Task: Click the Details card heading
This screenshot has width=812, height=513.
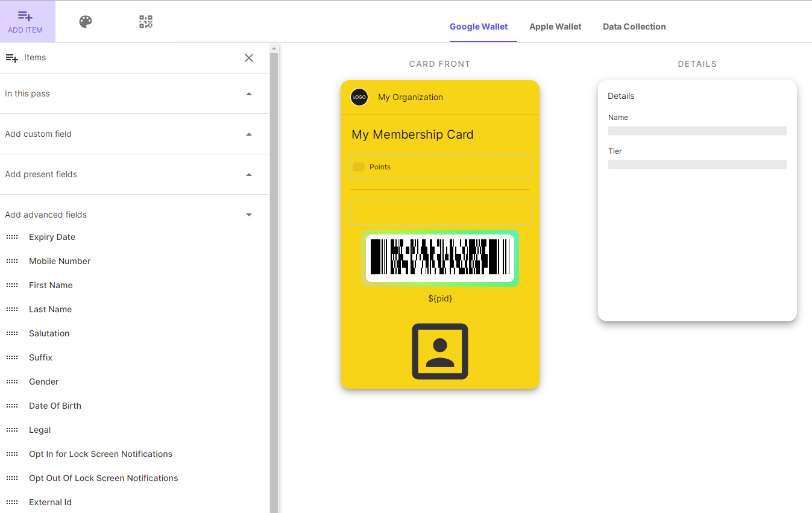Action: point(621,96)
